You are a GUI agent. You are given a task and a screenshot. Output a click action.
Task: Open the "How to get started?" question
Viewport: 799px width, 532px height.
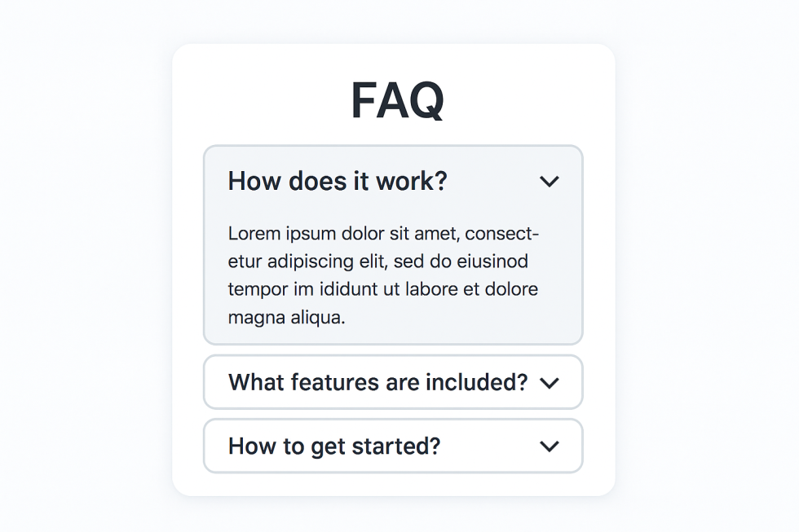[x=334, y=446]
